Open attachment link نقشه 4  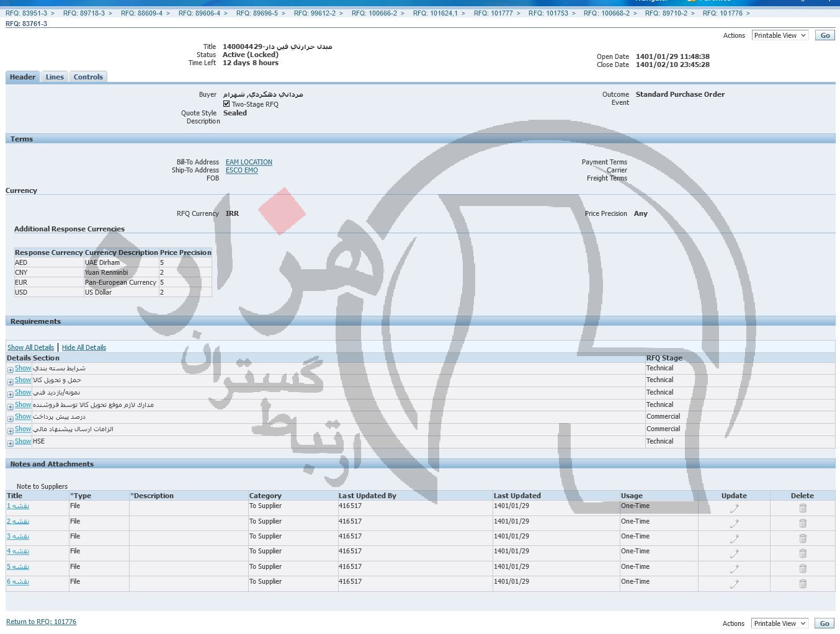(x=18, y=551)
